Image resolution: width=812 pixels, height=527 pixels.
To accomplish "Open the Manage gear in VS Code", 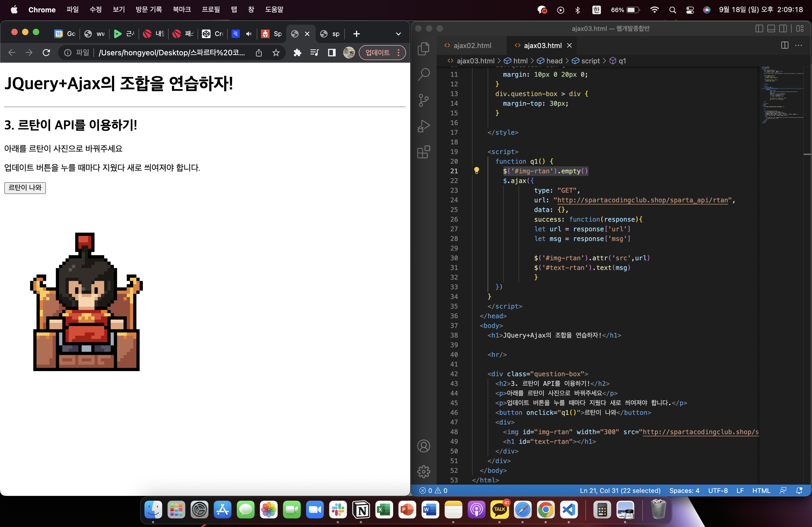I will click(x=423, y=472).
